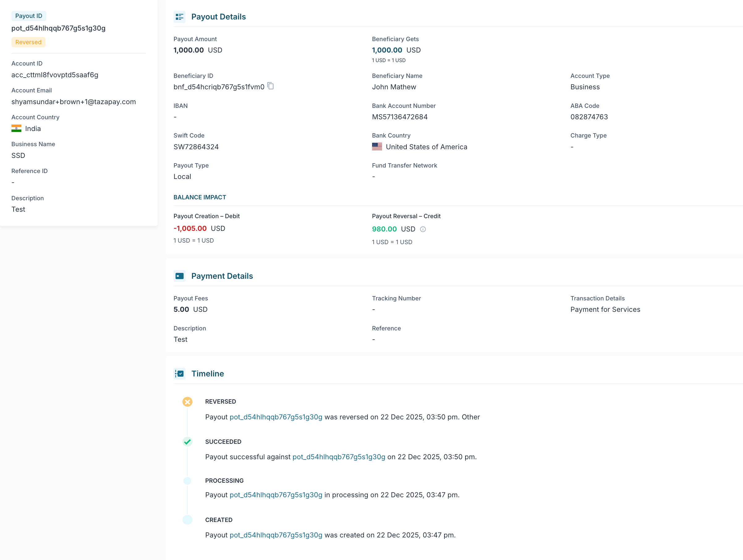Click the green Succeeded checkmark icon
Viewport: 743px width, 560px height.
click(187, 441)
